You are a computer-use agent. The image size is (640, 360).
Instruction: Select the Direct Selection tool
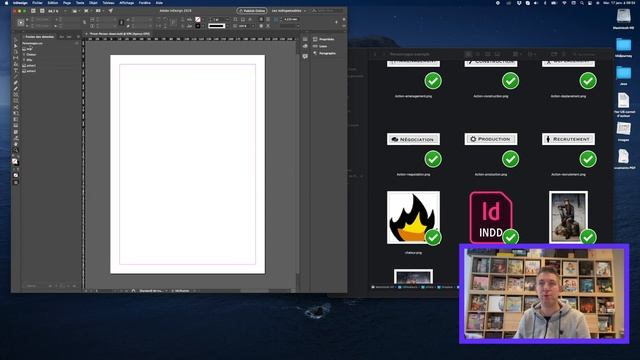point(16,46)
